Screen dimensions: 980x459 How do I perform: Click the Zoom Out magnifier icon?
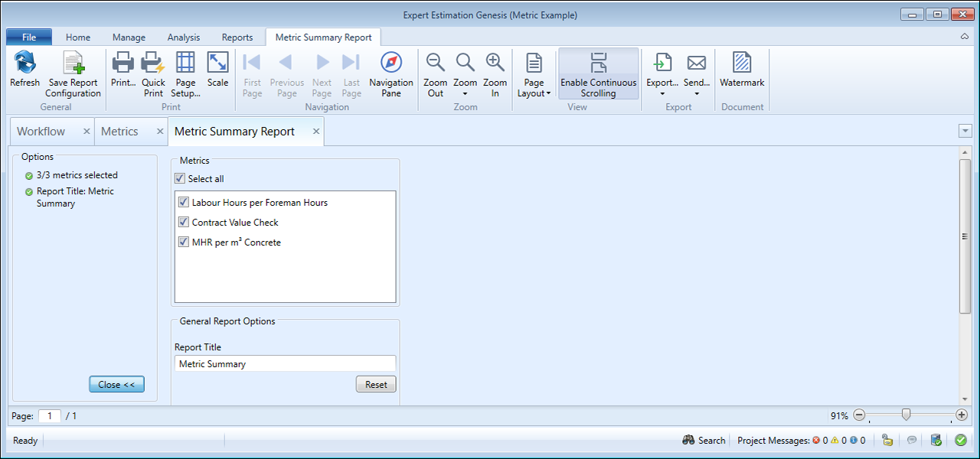pyautogui.click(x=435, y=63)
